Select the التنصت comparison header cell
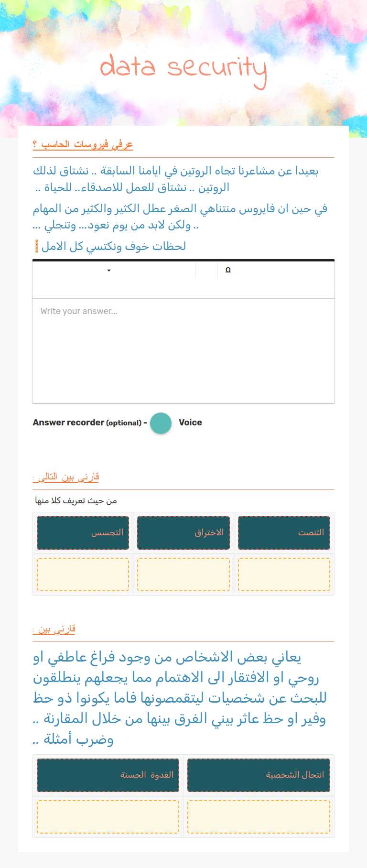The image size is (367, 868). point(284,532)
